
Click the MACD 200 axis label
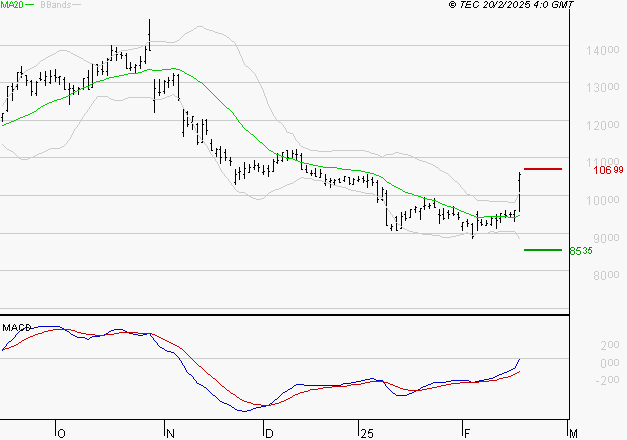pos(610,345)
